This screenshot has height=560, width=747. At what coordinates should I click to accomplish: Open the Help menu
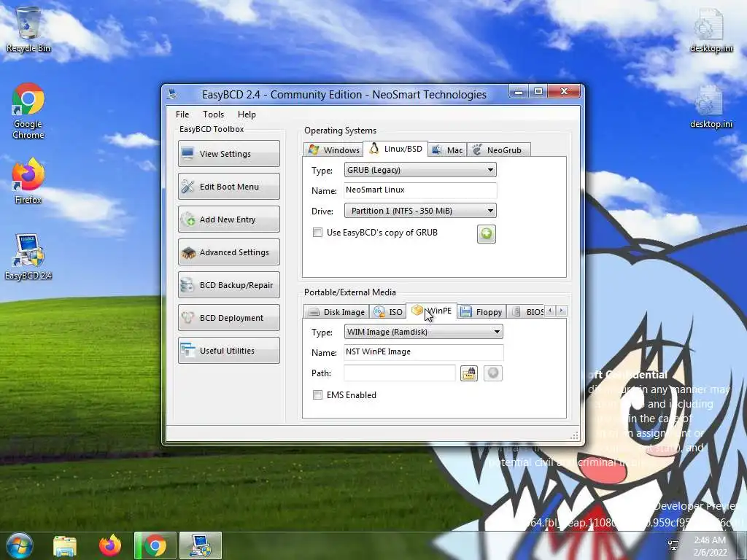click(x=247, y=114)
